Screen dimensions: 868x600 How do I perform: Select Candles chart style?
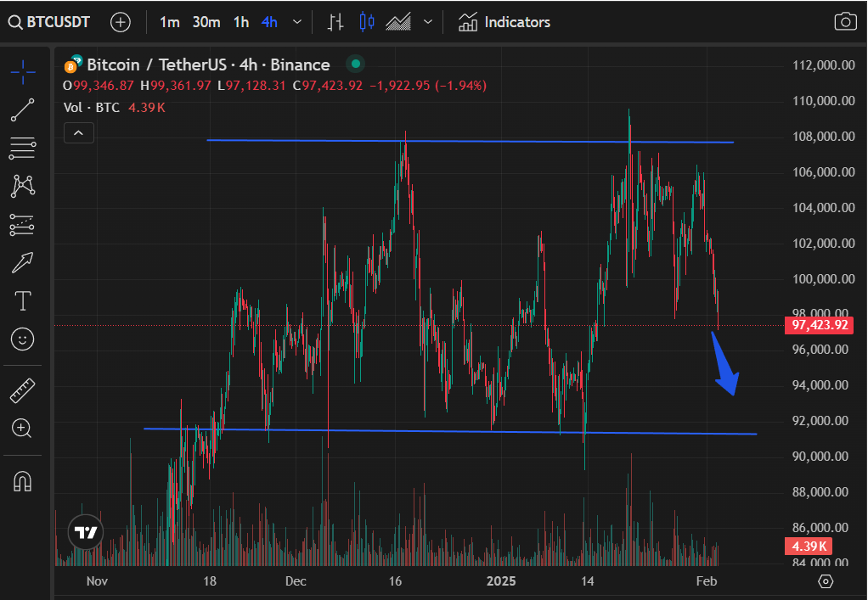tap(366, 22)
